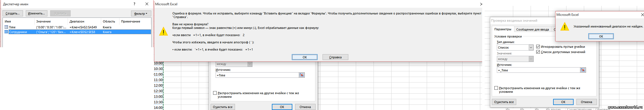644x110 pixels.
Task: Switch to the Сообщение для ввода tab
Action: pyautogui.click(x=532, y=29)
